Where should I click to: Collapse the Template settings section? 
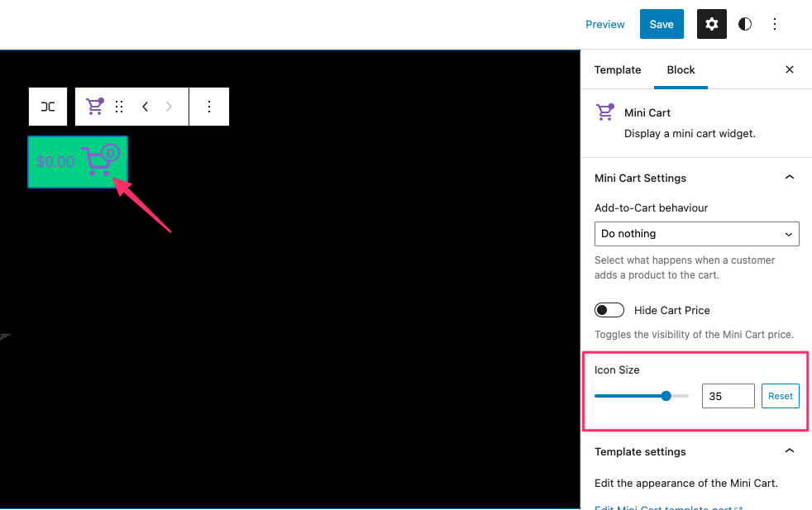789,451
